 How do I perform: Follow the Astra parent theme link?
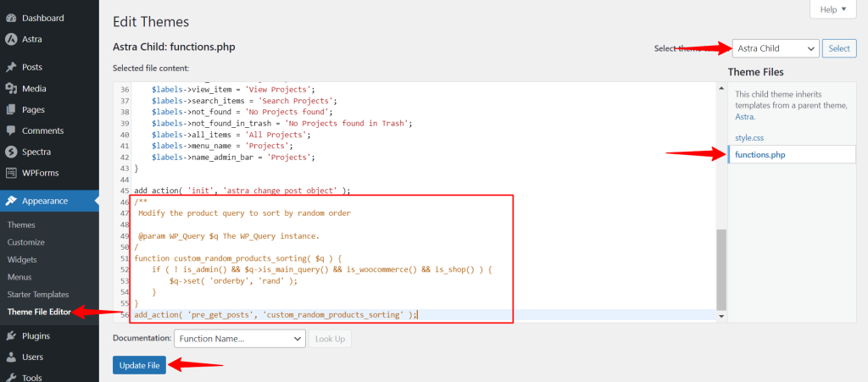click(x=744, y=117)
